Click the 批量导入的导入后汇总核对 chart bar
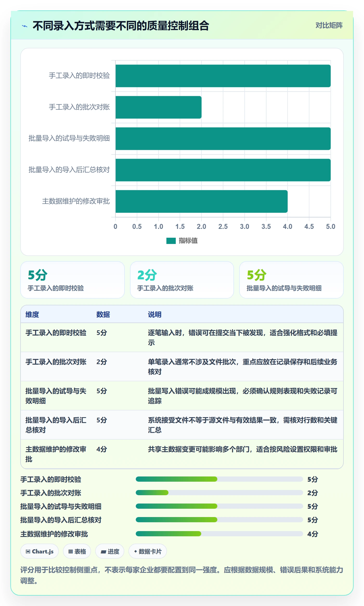The height and width of the screenshot is (606, 364). click(x=223, y=170)
